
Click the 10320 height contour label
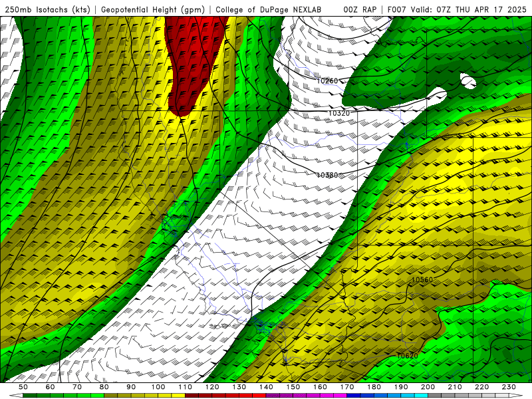pyautogui.click(x=339, y=113)
